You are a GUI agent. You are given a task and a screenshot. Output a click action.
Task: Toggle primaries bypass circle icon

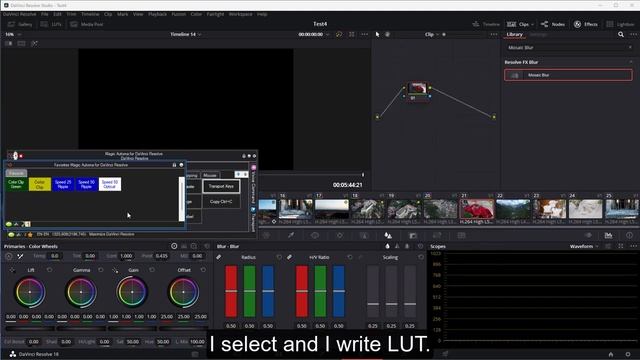(x=9, y=256)
